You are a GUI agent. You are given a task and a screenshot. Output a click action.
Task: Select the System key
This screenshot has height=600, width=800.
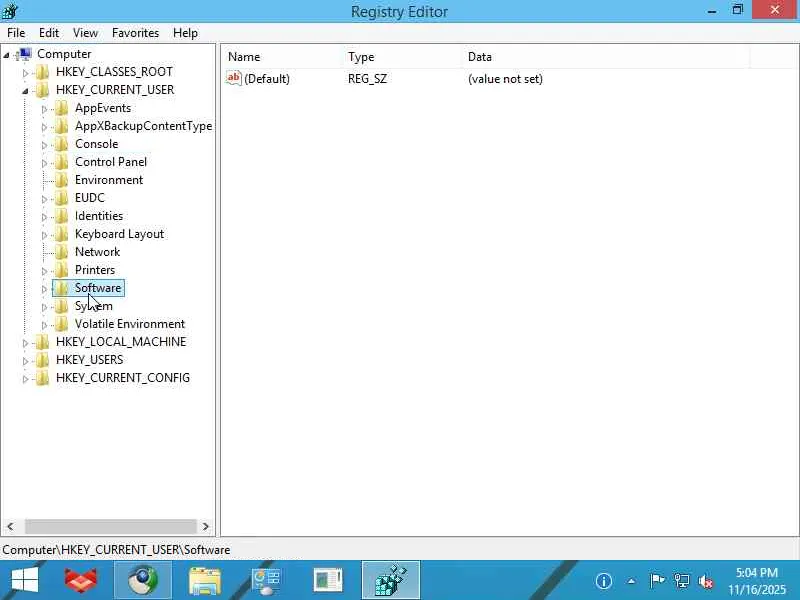tap(94, 306)
